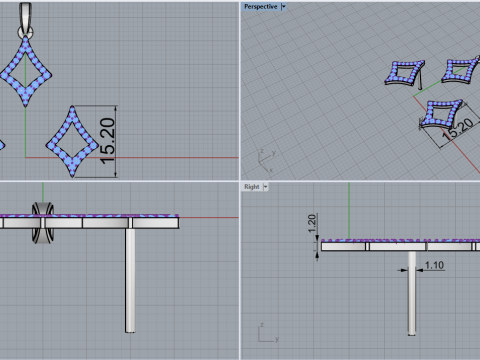Select the 1.10 post width dimension text

[x=434, y=265]
